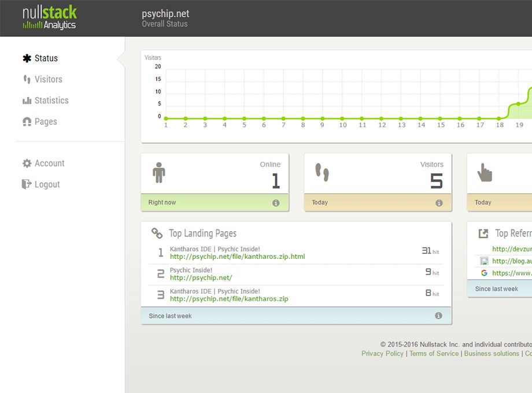Expand the Since last week referrers section
Image resolution: width=532 pixels, height=393 pixels.
coord(497,289)
